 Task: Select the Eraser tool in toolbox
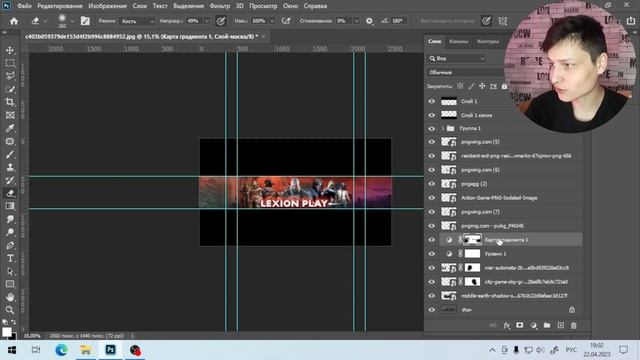tap(10, 193)
